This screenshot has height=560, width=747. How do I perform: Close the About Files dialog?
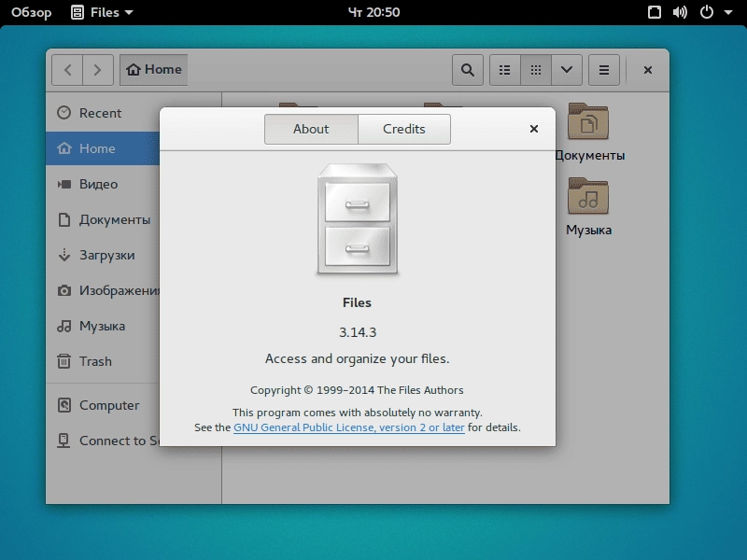pyautogui.click(x=534, y=129)
